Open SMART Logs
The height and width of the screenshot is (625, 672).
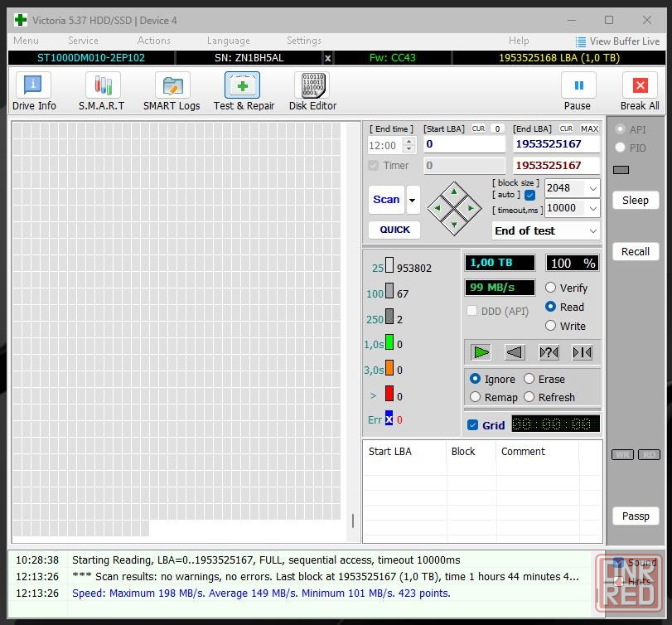click(x=172, y=90)
